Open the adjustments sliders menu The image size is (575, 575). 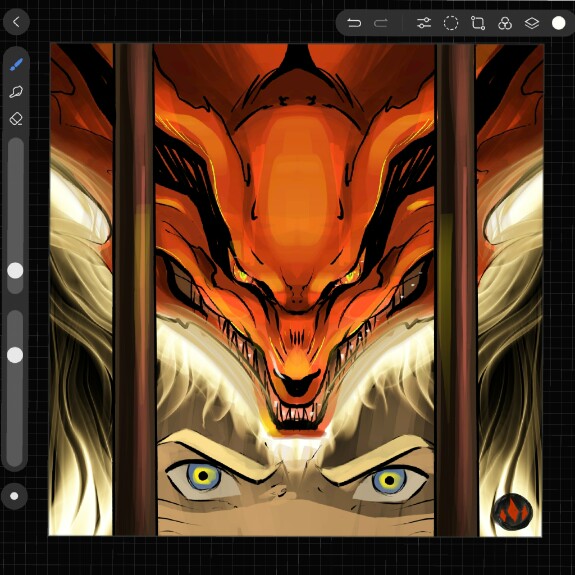pyautogui.click(x=424, y=23)
